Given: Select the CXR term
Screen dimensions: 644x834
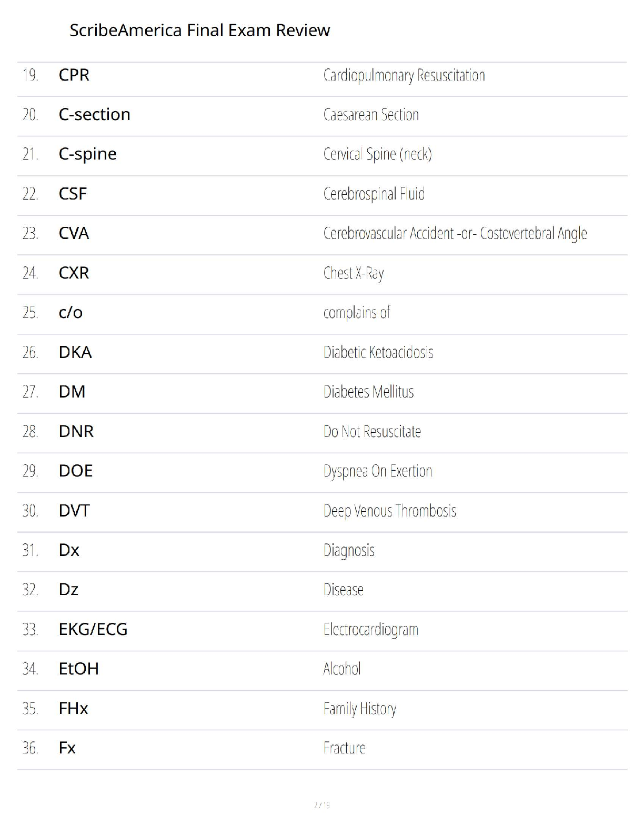Looking at the screenshot, I should coord(74,273).
